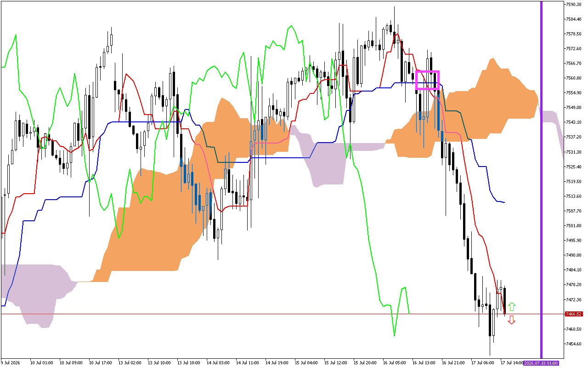Select the purple vertical line on chart
This screenshot has height=368, width=588.
(541, 179)
